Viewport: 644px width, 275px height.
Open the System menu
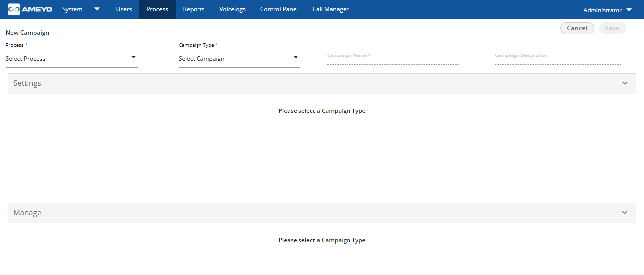coord(72,9)
